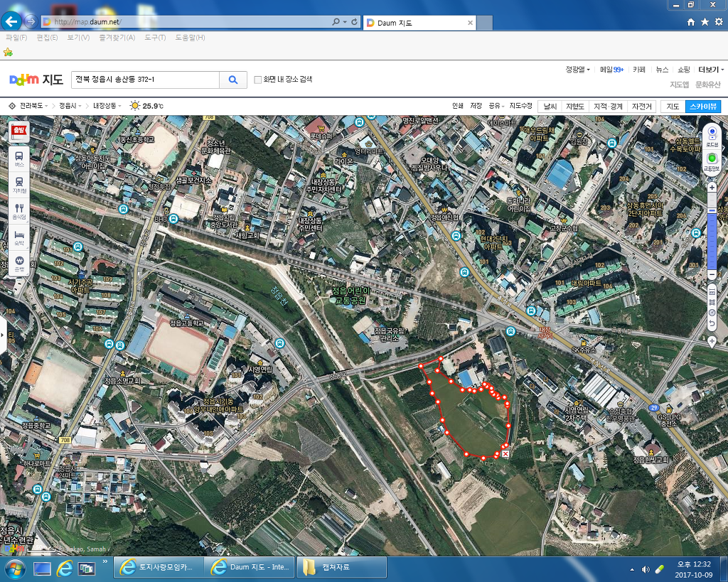This screenshot has height=582, width=728.
Task: Select the radius measuring circle tool
Action: pos(712,313)
